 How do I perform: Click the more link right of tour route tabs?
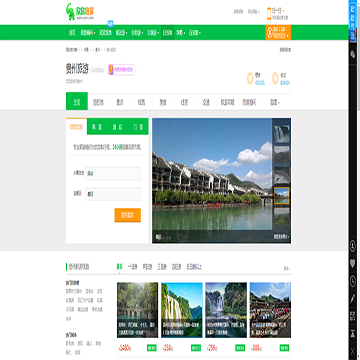287,268
